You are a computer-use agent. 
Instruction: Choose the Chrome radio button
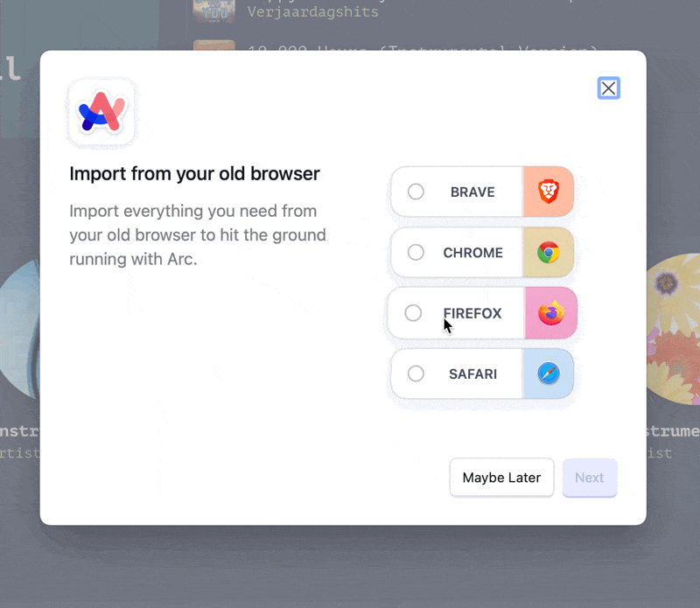[416, 253]
